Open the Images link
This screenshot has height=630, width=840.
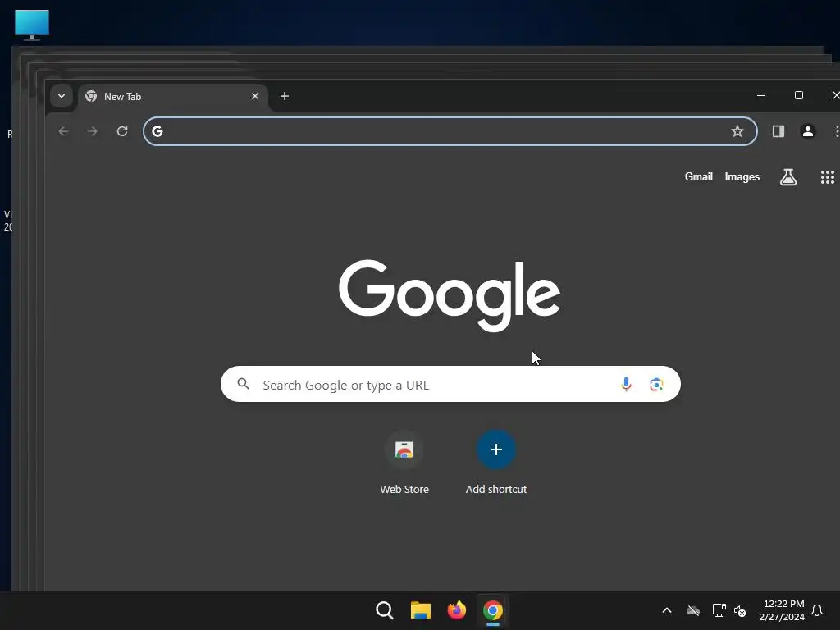742,177
